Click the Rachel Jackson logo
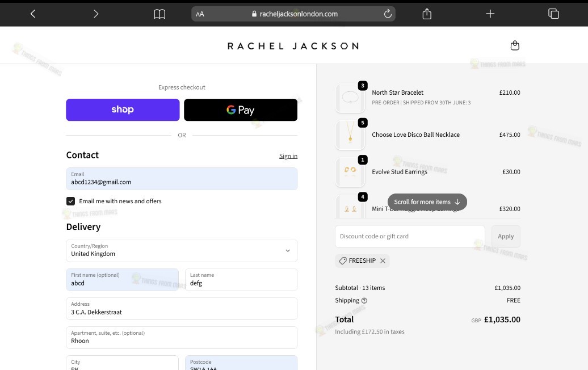588x370 pixels. (293, 46)
